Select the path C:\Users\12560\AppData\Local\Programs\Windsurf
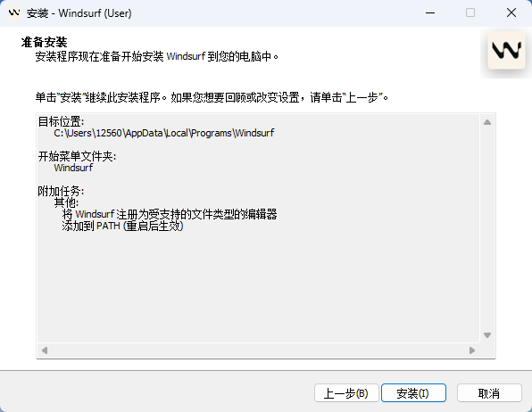Viewport: 532px width, 412px height. (164, 133)
